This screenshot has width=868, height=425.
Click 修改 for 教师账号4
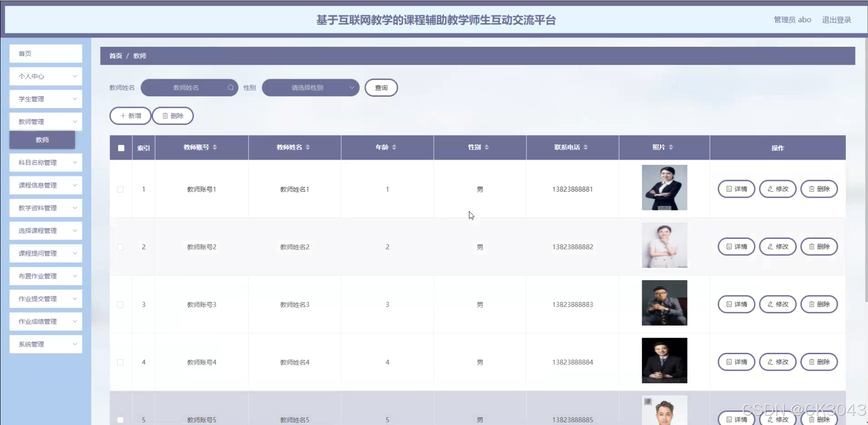tap(778, 362)
